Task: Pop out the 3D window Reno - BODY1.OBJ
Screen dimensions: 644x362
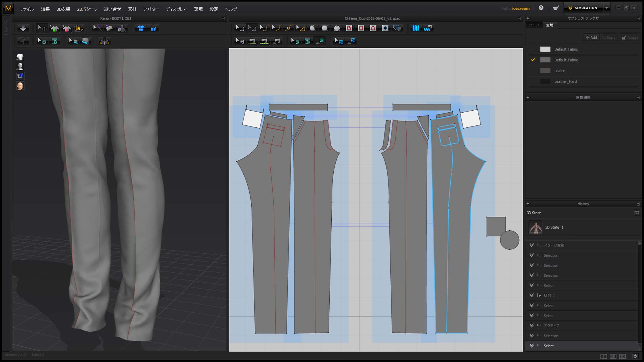Action: click(223, 18)
